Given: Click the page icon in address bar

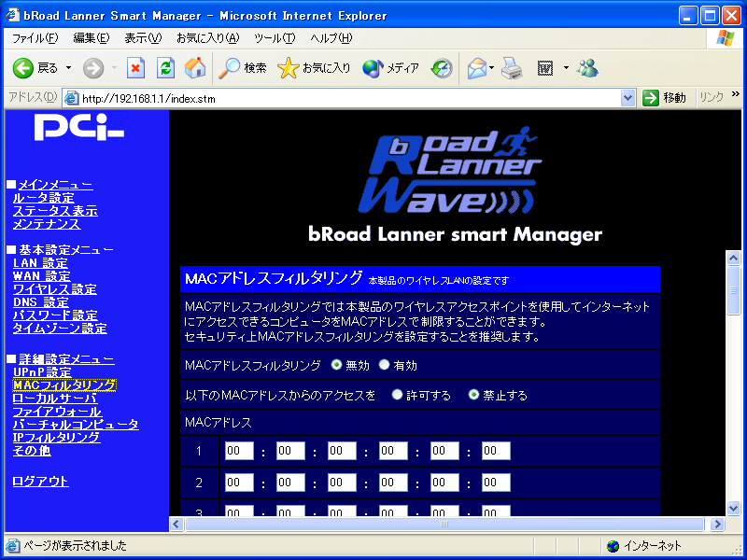Looking at the screenshot, I should pos(71,98).
